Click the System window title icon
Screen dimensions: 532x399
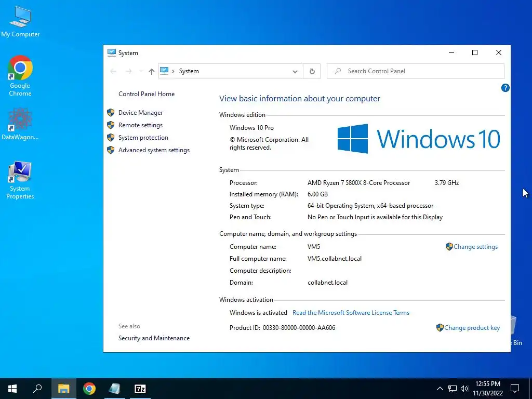coord(111,52)
